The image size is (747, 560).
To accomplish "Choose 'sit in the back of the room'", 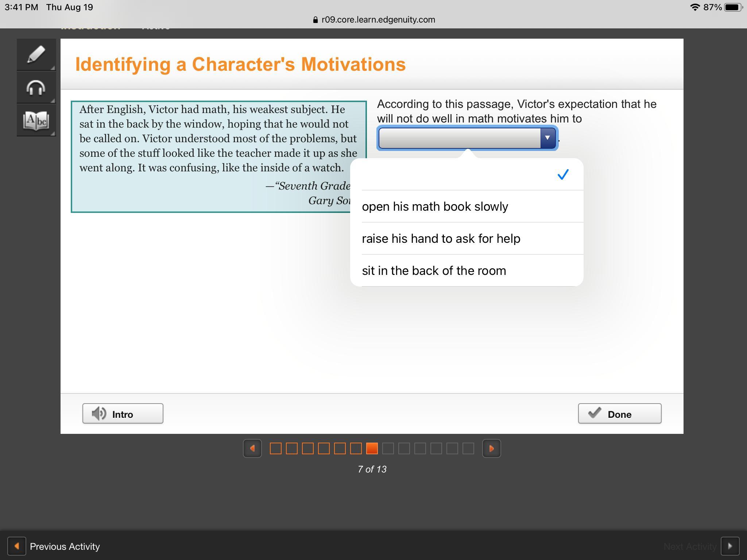I will click(x=434, y=271).
